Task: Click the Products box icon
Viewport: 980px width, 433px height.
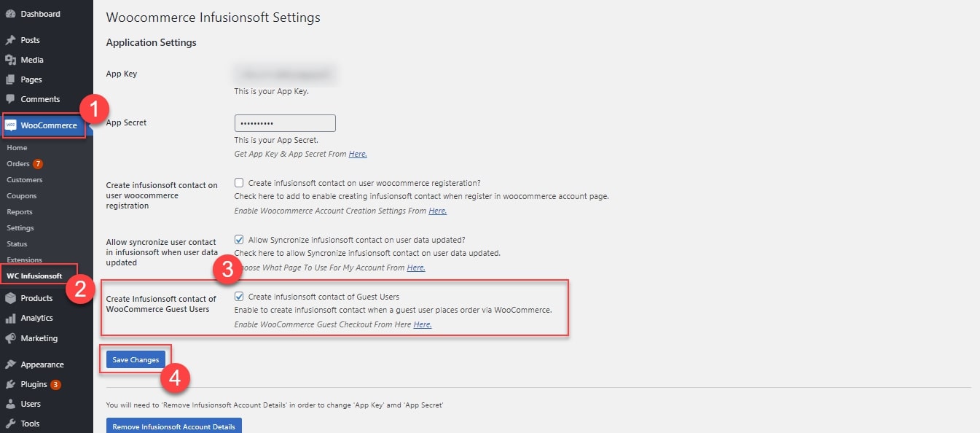Action: tap(10, 298)
